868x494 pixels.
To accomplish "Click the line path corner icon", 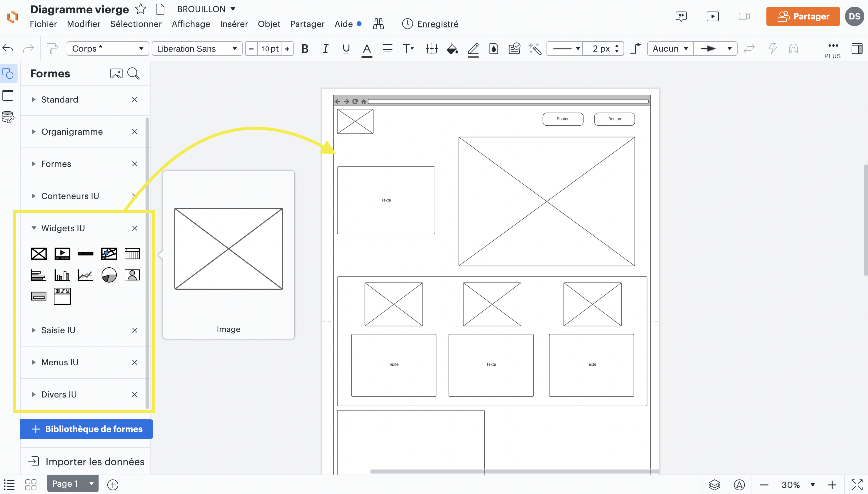I will pos(636,49).
